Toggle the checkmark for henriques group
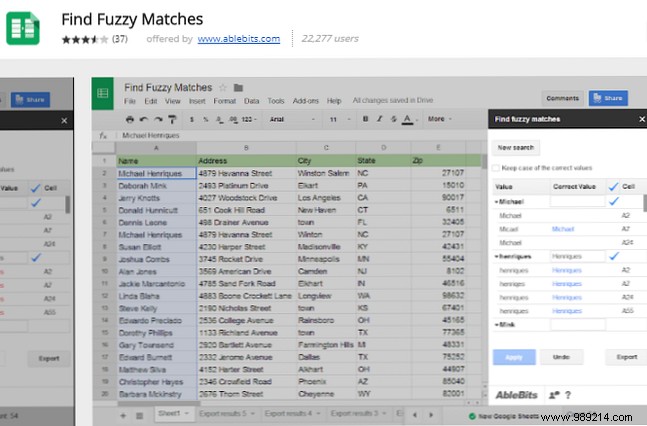The width and height of the screenshot is (647, 426). pos(614,256)
